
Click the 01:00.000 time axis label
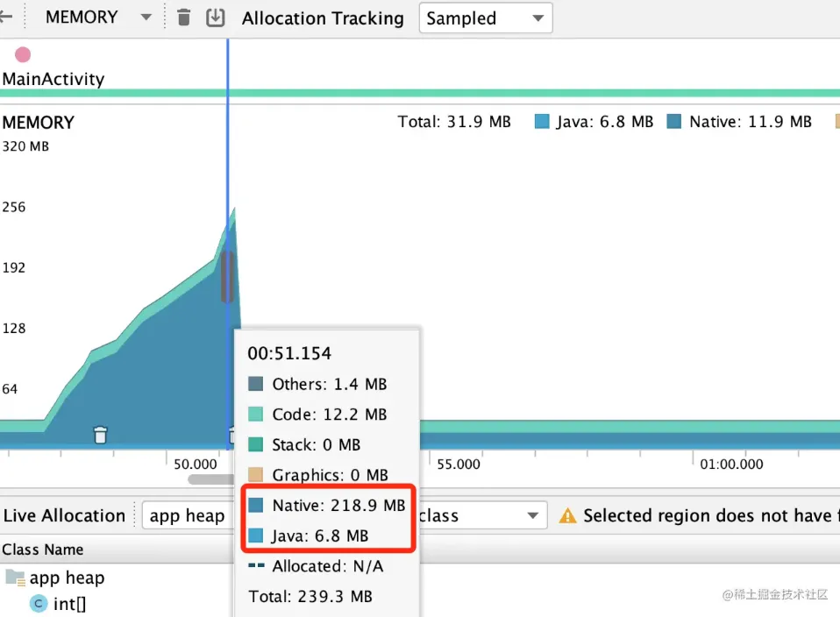pyautogui.click(x=732, y=465)
